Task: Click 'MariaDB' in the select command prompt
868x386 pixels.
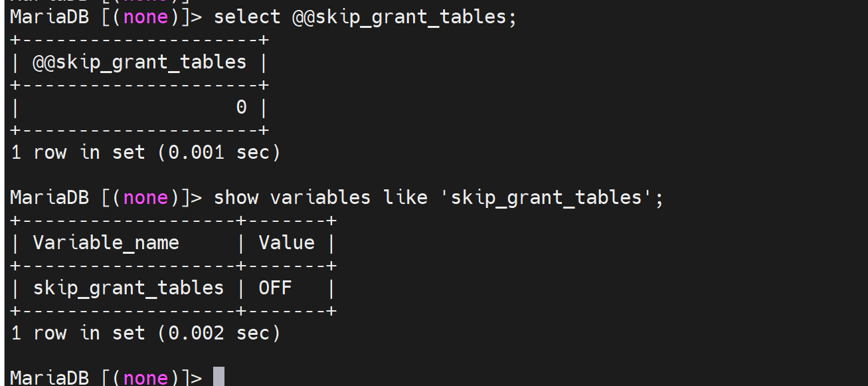Action: click(x=50, y=17)
